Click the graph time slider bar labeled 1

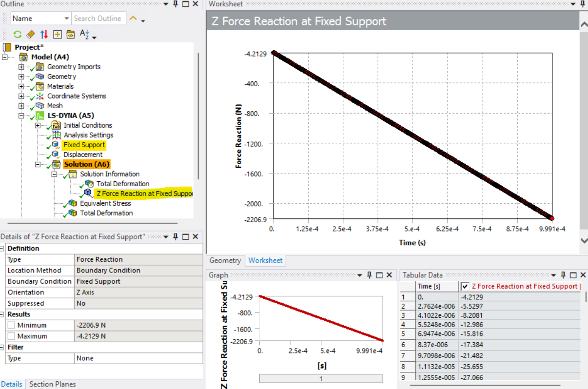click(x=321, y=379)
